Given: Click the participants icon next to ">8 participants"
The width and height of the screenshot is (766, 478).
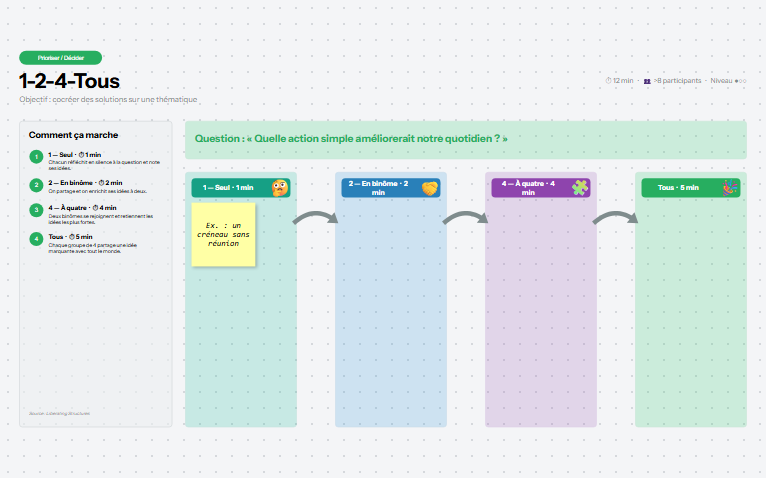Looking at the screenshot, I should click(647, 81).
